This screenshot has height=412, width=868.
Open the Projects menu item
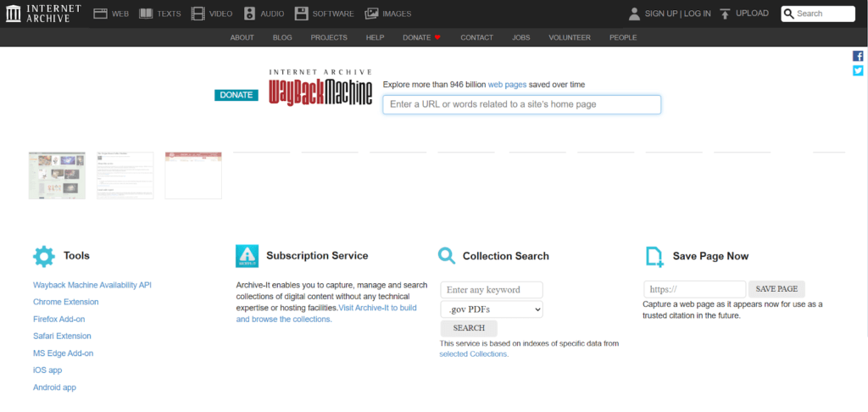click(x=329, y=37)
